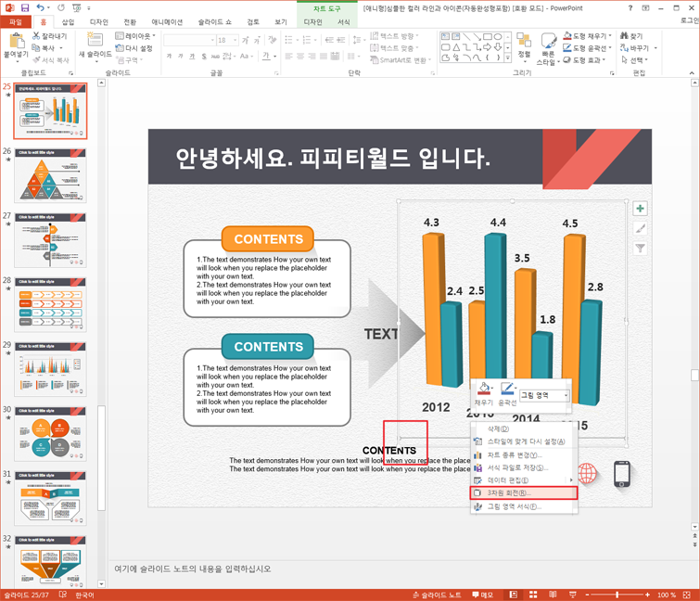This screenshot has width=700, height=601.
Task: Switch to reading view icon in status bar
Action: tap(553, 595)
